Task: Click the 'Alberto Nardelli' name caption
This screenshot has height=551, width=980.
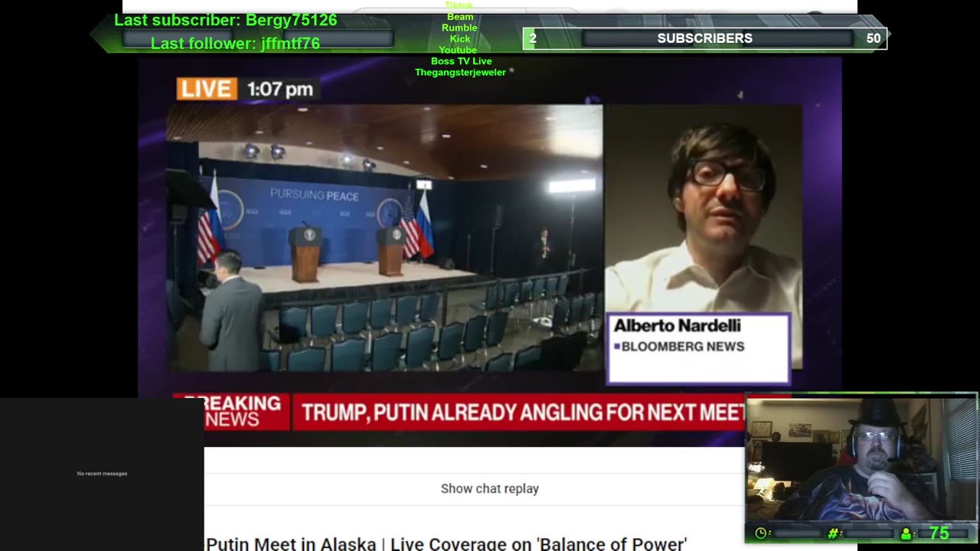Action: click(677, 326)
